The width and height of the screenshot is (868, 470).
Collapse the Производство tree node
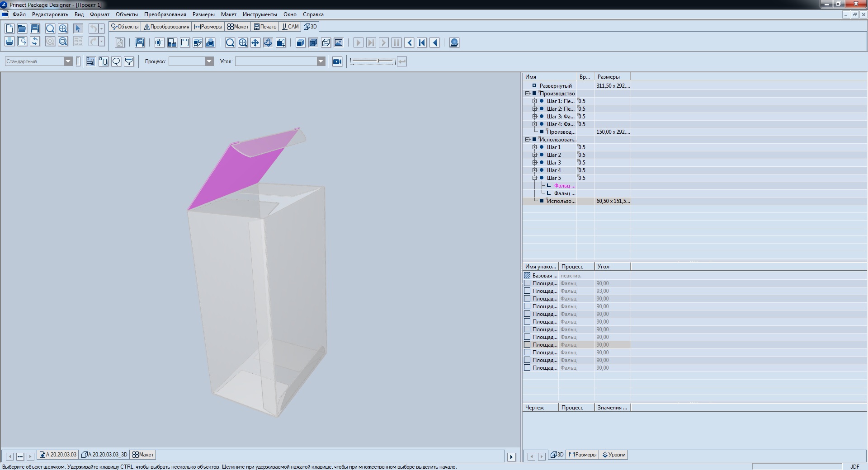527,93
